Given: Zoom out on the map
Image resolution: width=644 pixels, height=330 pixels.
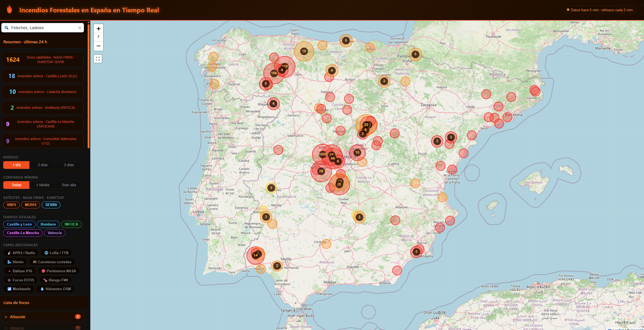Looking at the screenshot, I should point(99,46).
